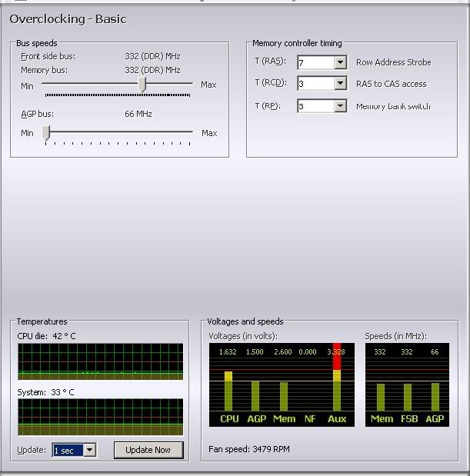Image resolution: width=470 pixels, height=476 pixels.
Task: Click the NF label in the voltages chart
Action: coord(310,419)
